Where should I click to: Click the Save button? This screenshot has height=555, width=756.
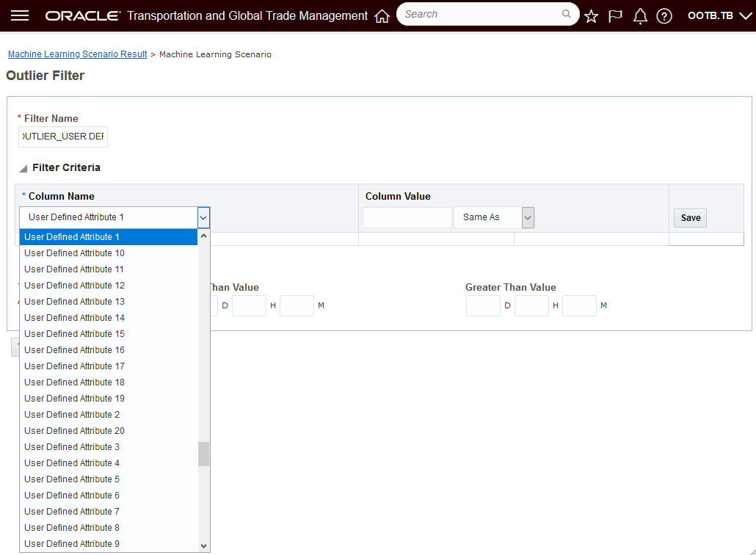pyautogui.click(x=691, y=218)
